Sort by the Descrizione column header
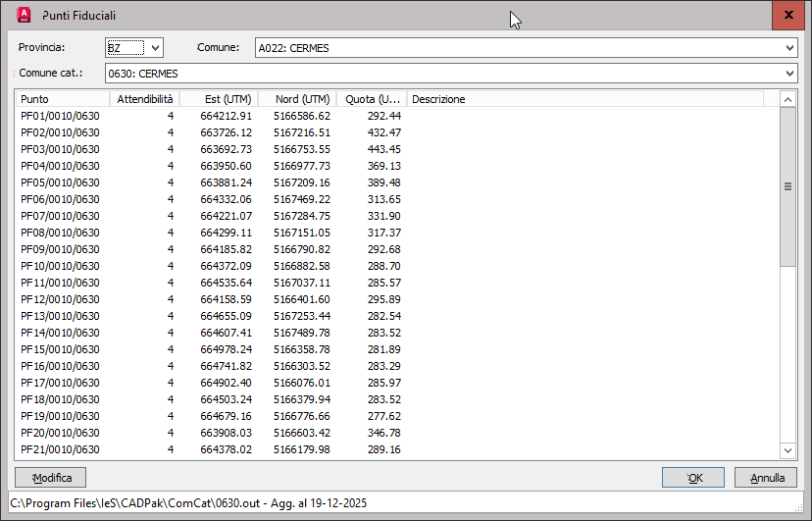Image resolution: width=812 pixels, height=521 pixels. point(585,99)
